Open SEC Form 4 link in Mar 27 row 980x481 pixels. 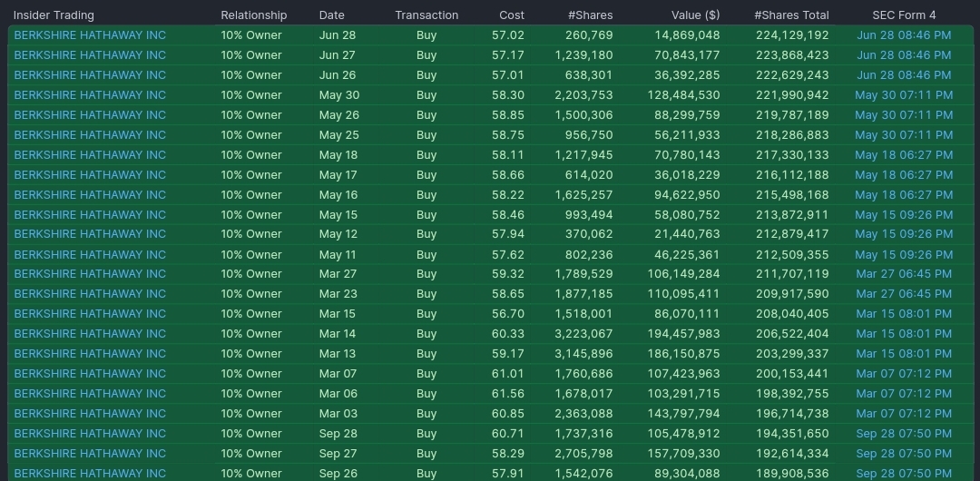point(904,274)
